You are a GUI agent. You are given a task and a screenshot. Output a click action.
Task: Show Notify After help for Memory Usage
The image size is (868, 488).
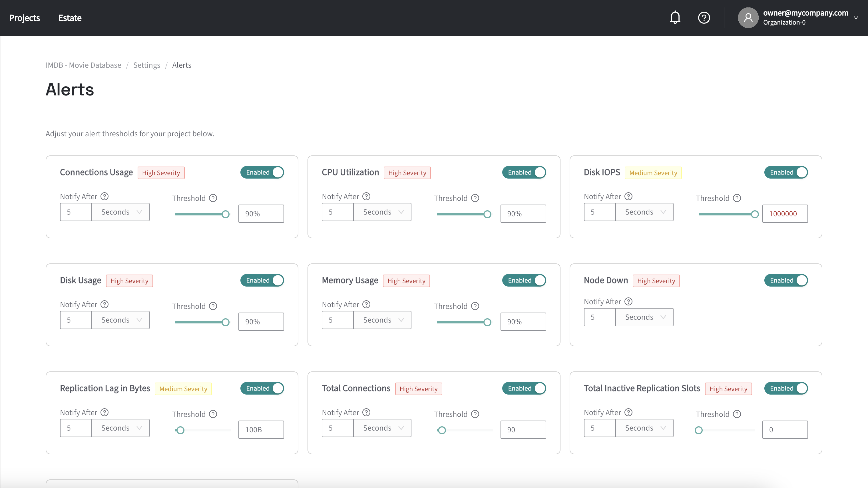point(367,304)
